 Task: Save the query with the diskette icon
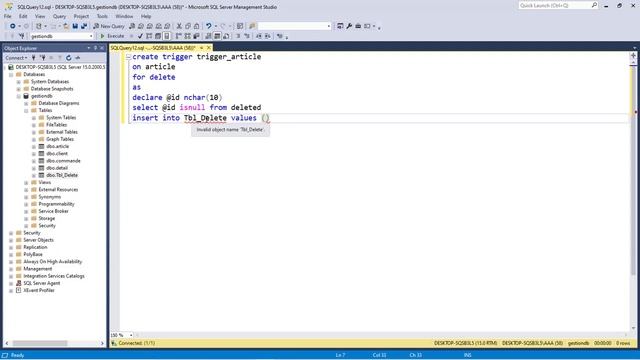(x=75, y=26)
